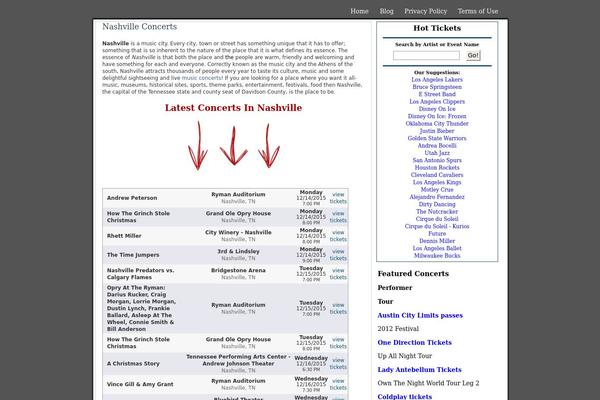Click the Rhett Miller event name
Image resolution: width=600 pixels, height=400 pixels.
(124, 236)
